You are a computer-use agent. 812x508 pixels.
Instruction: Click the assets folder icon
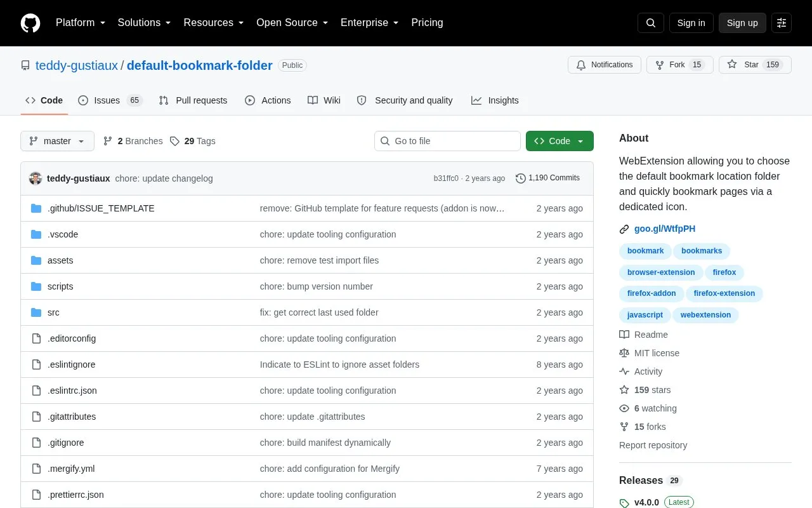[36, 260]
